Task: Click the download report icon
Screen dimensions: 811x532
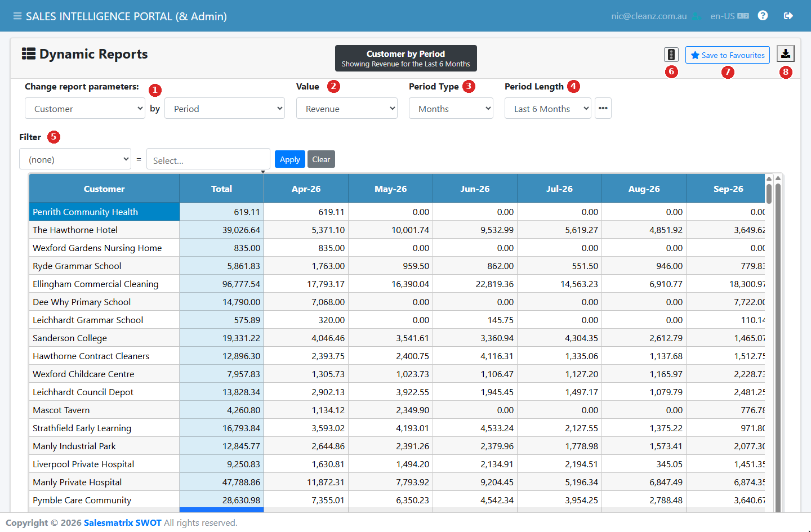Action: [786, 54]
